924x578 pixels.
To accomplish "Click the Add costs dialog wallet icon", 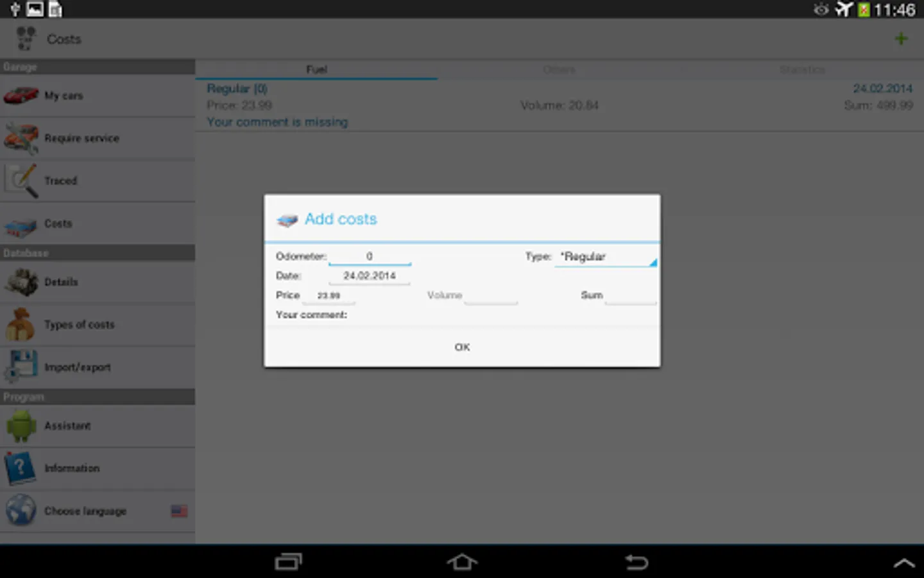I will (x=287, y=220).
